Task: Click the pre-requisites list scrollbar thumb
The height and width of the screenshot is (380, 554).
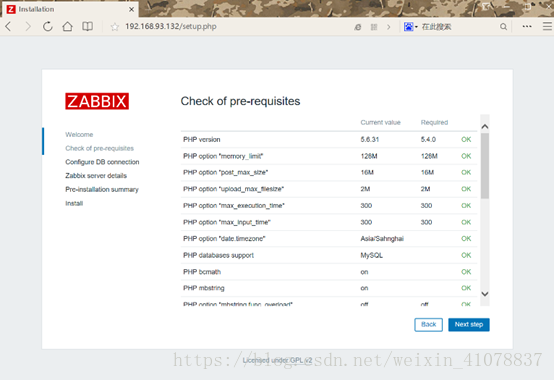Action: tap(485, 166)
